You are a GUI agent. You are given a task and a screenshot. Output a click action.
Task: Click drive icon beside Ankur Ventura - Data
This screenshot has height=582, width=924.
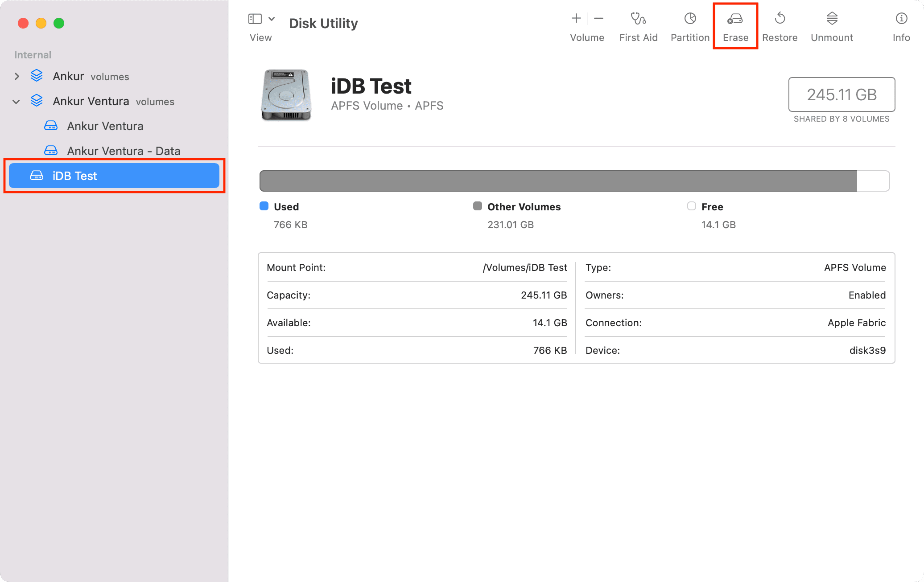pyautogui.click(x=51, y=151)
